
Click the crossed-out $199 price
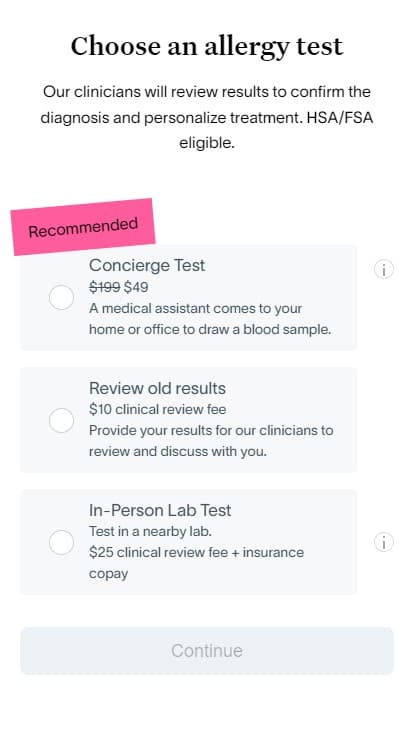coord(105,287)
